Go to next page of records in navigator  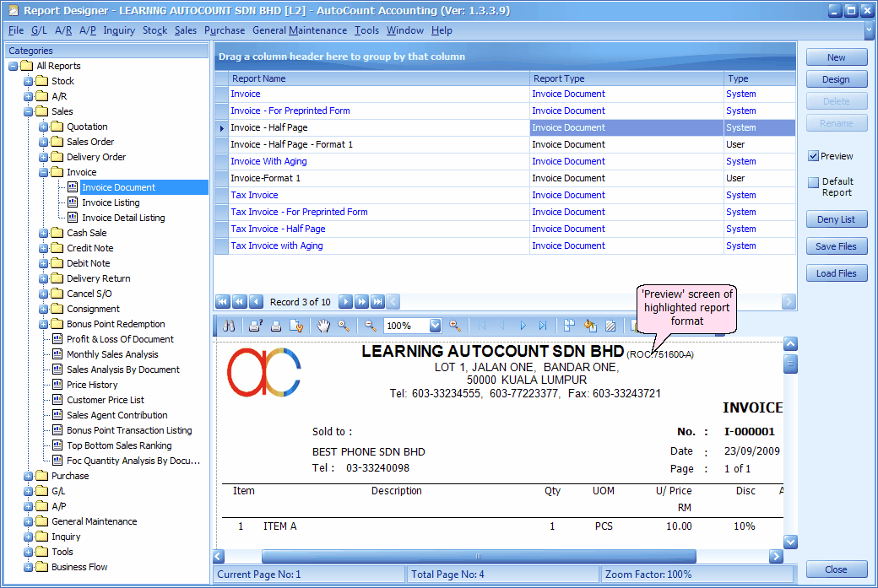tap(361, 301)
